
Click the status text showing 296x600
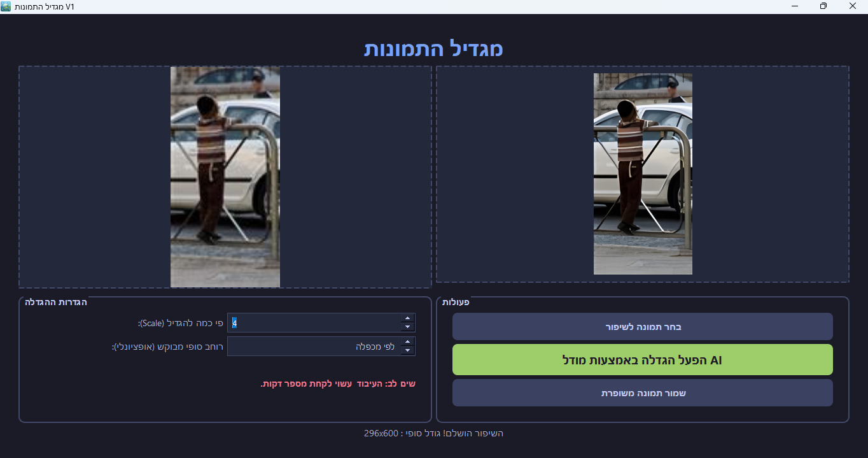click(x=433, y=433)
